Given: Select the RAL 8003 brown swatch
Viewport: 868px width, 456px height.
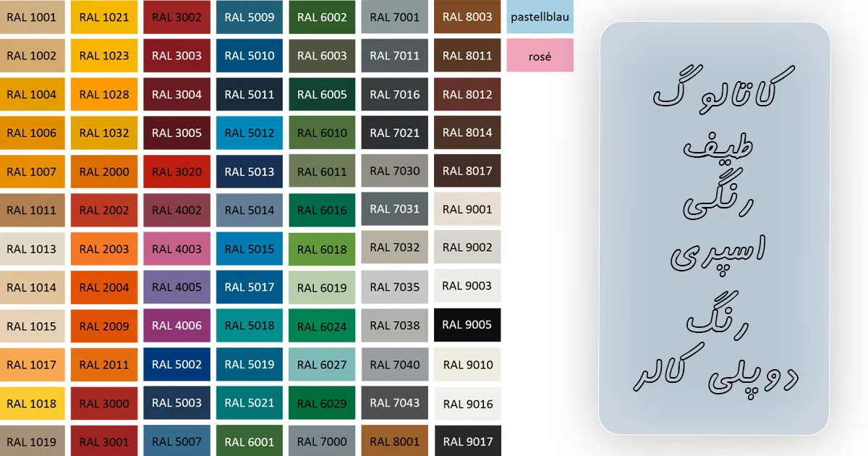Looking at the screenshot, I should (x=467, y=17).
